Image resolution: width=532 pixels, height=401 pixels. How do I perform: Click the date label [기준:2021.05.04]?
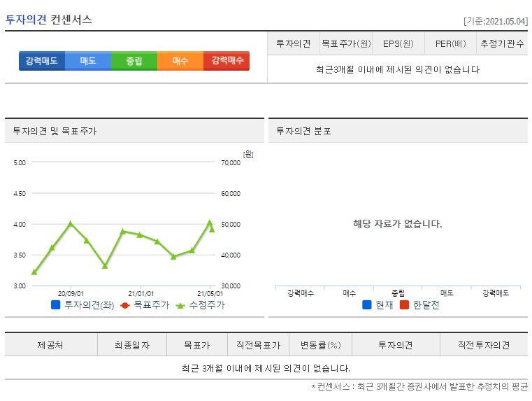496,21
